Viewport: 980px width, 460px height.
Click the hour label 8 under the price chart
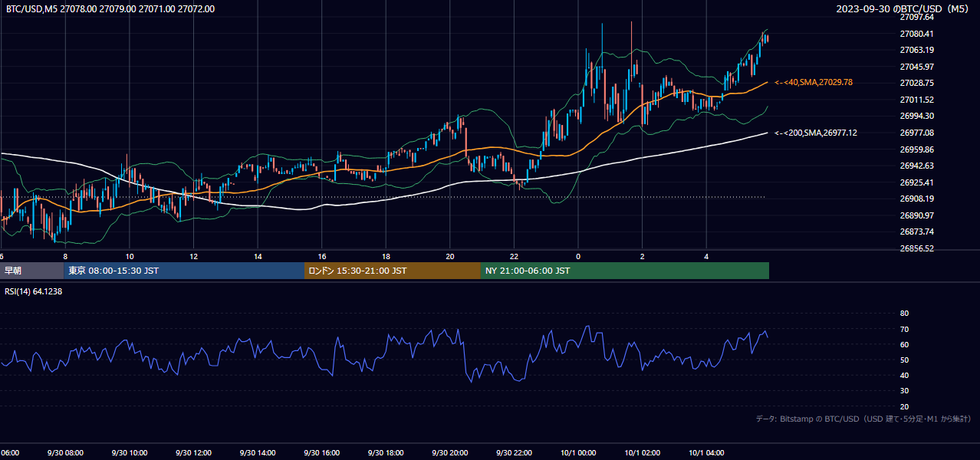click(x=65, y=256)
